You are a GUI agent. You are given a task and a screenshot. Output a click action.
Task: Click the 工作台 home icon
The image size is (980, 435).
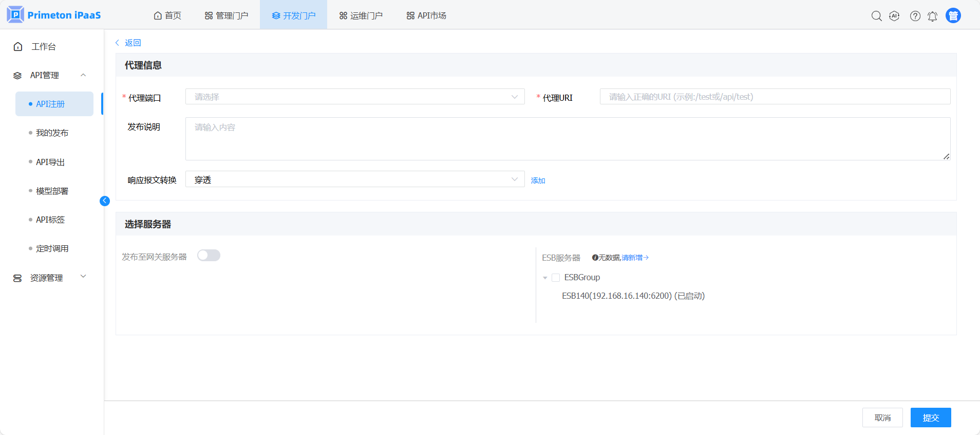coord(18,47)
